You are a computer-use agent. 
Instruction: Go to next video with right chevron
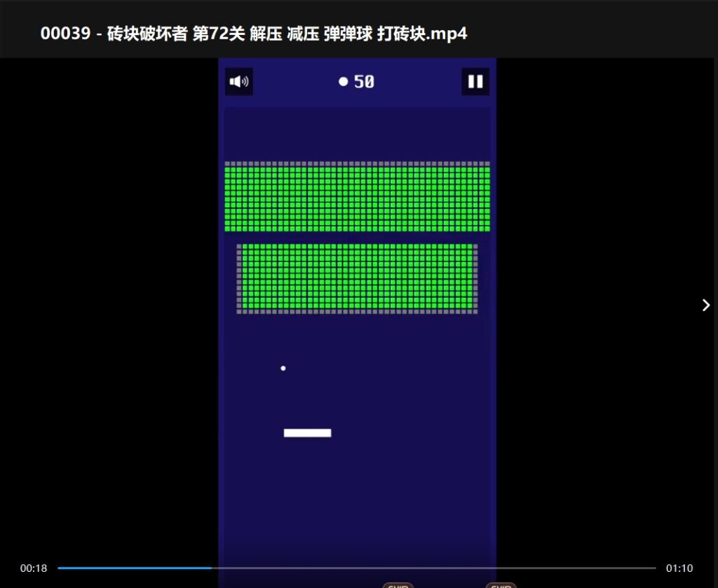coord(705,305)
